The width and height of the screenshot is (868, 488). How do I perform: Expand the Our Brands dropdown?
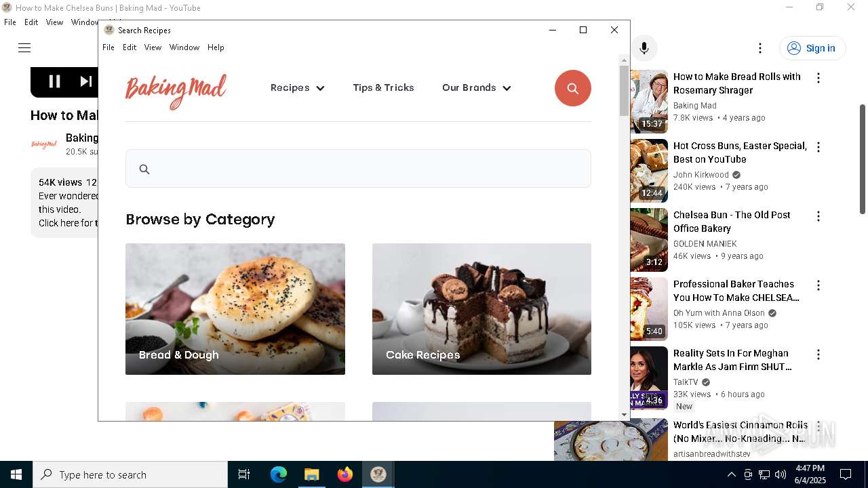pos(477,87)
